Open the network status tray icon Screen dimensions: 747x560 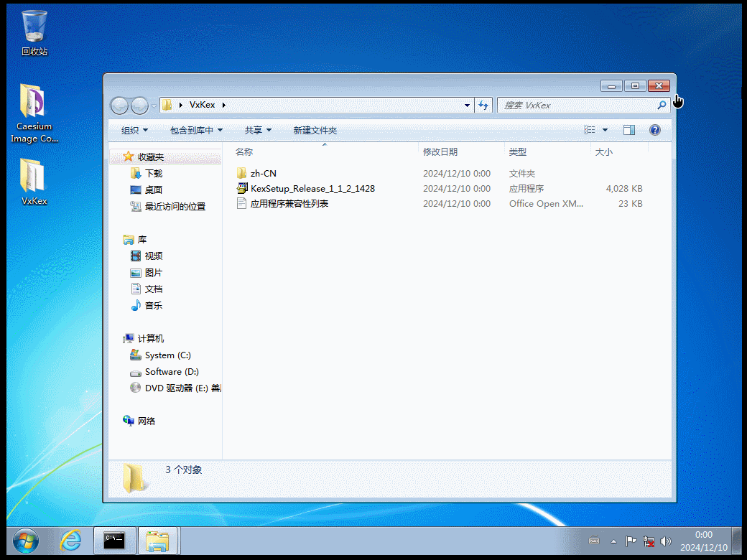click(x=649, y=541)
